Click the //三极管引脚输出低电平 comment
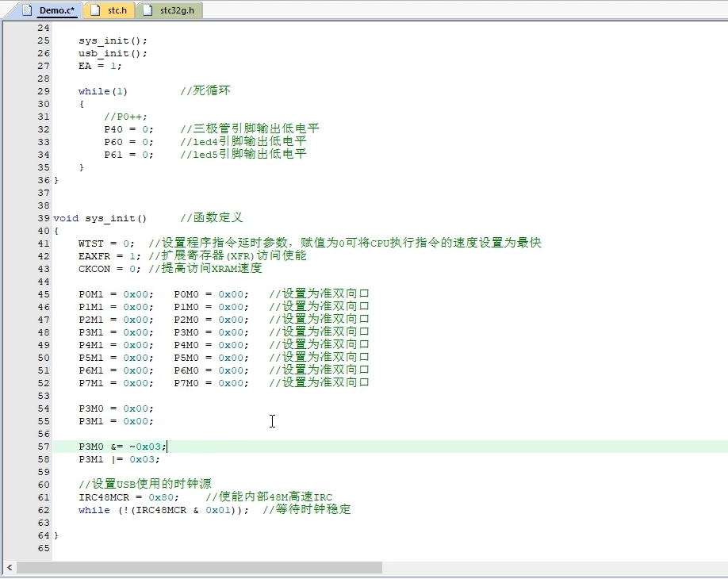728x579 pixels. pyautogui.click(x=250, y=128)
